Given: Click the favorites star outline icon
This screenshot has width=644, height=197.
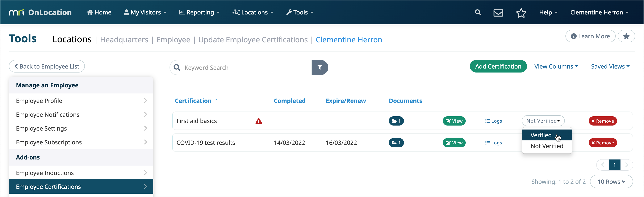Looking at the screenshot, I should 521,13.
